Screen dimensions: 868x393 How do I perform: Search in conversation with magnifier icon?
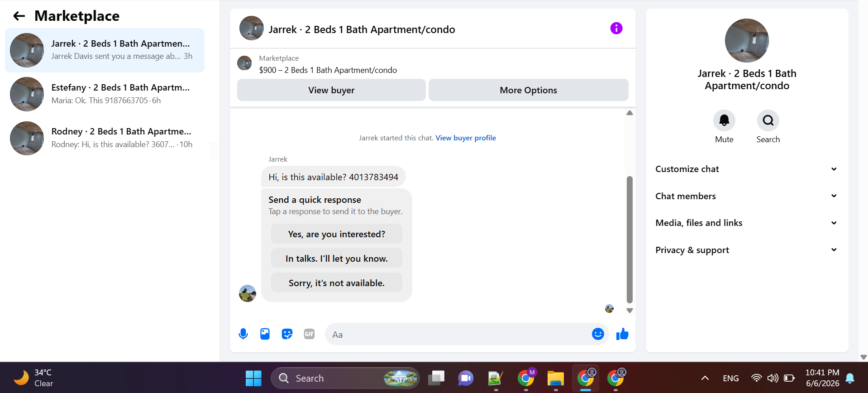pyautogui.click(x=768, y=120)
